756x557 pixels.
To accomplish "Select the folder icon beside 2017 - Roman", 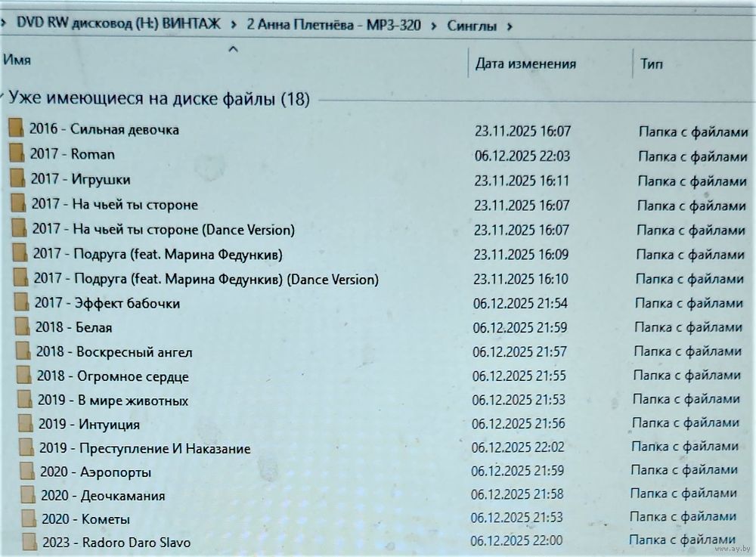I will (17, 154).
